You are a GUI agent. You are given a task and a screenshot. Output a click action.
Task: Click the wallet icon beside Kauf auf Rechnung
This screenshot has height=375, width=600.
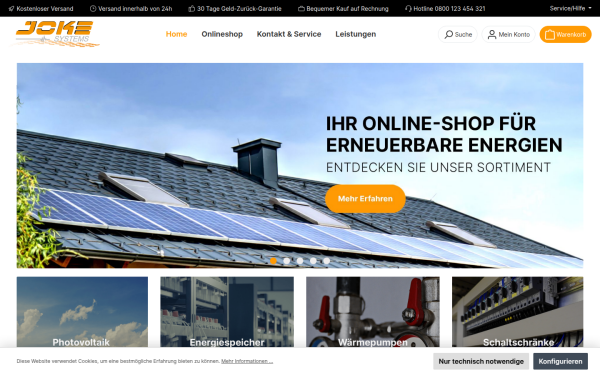[302, 8]
